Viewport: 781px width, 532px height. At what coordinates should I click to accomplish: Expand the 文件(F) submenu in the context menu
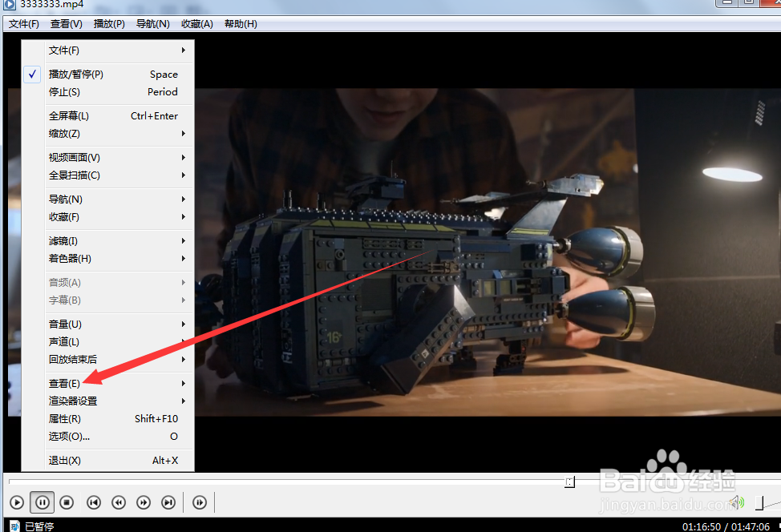click(x=107, y=50)
